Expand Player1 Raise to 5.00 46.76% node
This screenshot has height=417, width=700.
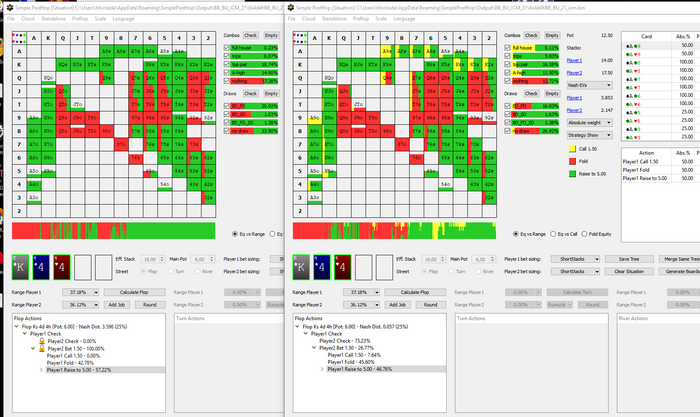click(x=322, y=369)
